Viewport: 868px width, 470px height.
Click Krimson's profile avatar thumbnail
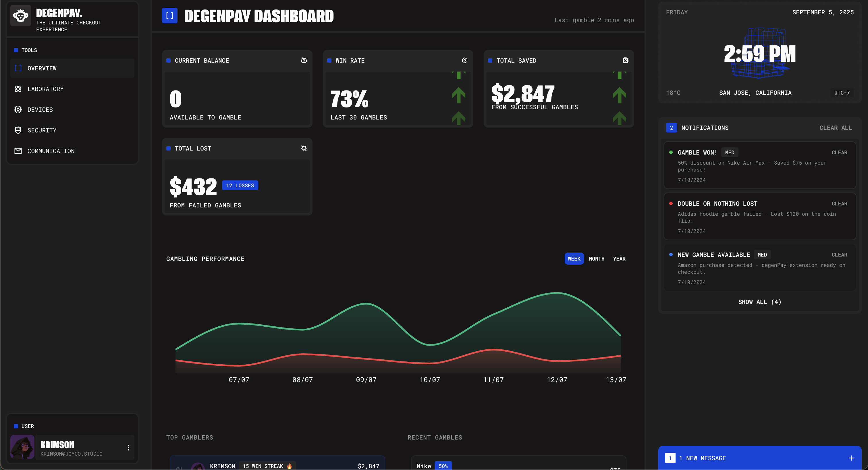(23, 447)
